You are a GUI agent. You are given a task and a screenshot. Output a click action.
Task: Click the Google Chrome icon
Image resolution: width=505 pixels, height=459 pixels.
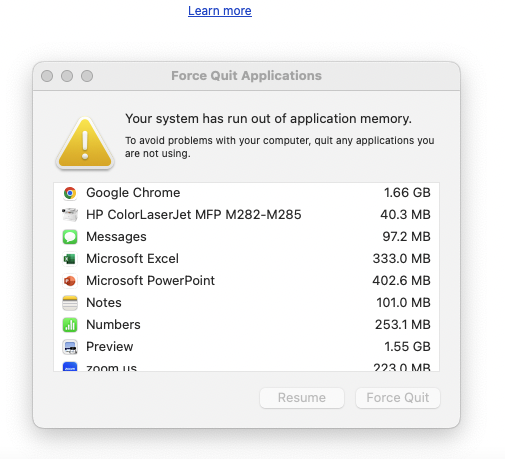[x=70, y=193]
